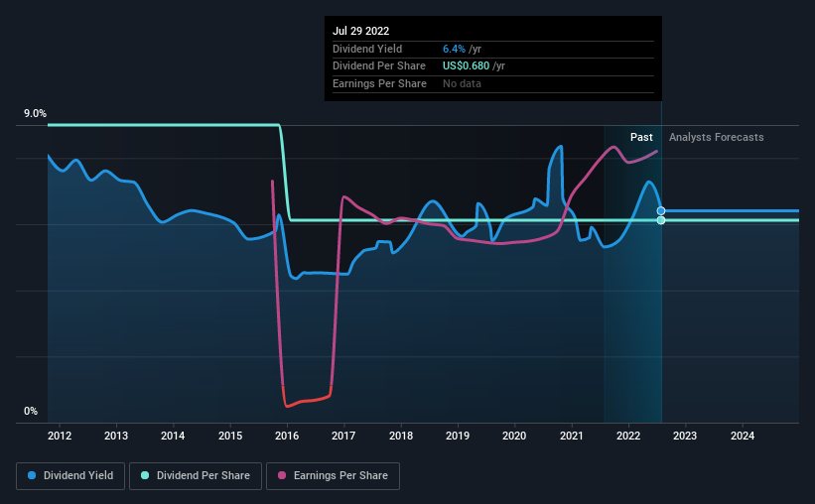Click the 2018 x-axis label
The width and height of the screenshot is (815, 504).
401,436
